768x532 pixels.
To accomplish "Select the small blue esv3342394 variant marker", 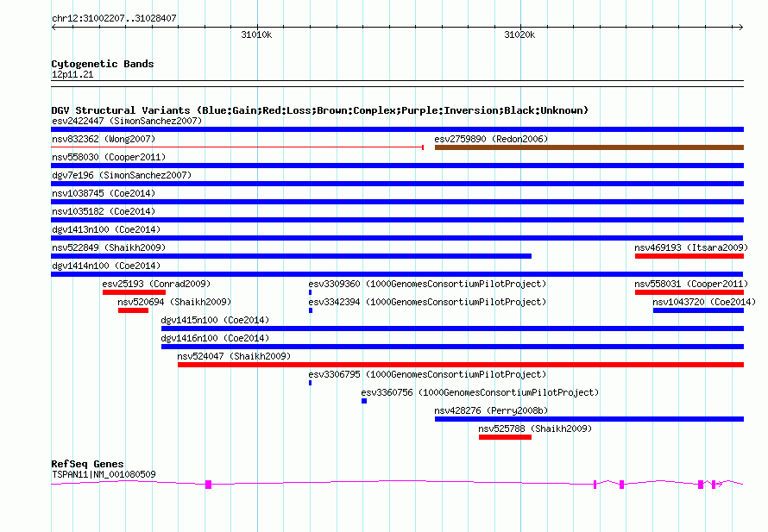I will [311, 310].
